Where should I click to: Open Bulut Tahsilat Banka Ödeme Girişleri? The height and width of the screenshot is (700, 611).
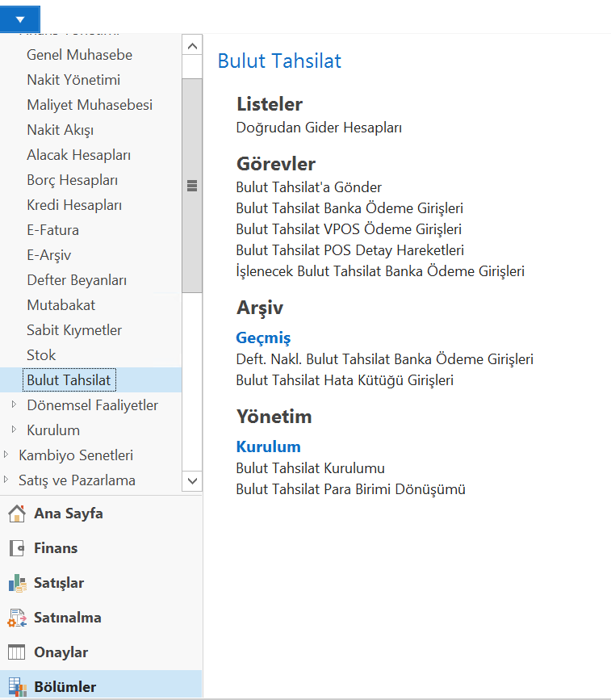(349, 208)
